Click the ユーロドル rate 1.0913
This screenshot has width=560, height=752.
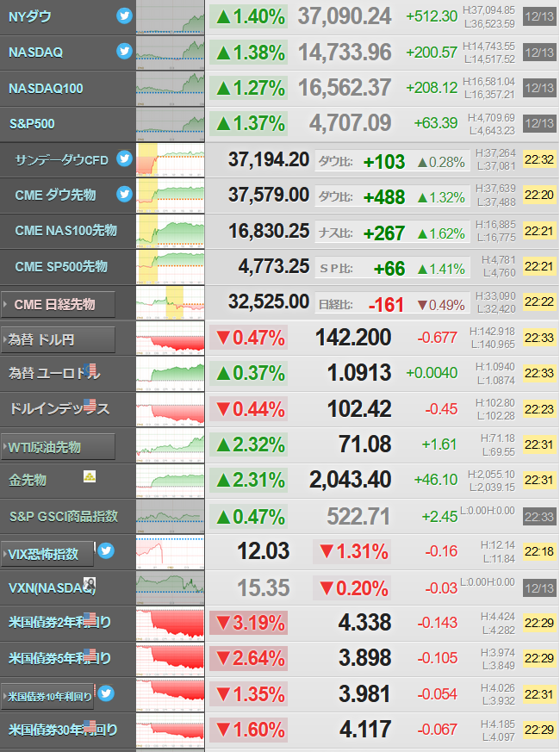(x=359, y=373)
